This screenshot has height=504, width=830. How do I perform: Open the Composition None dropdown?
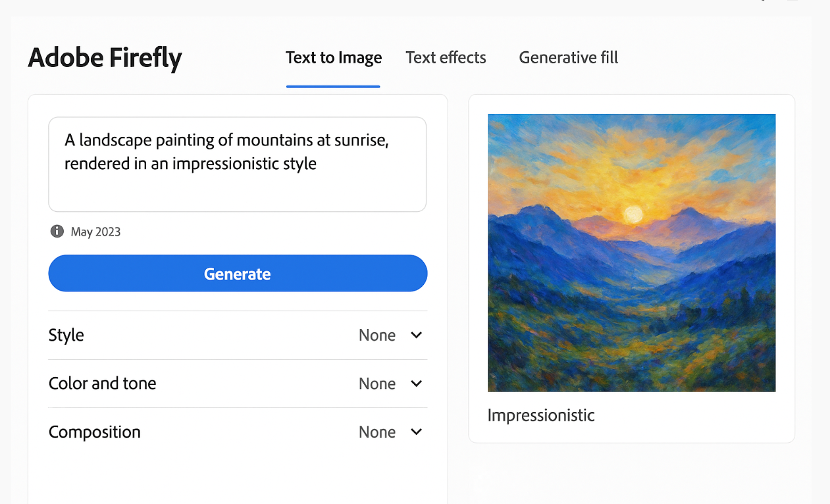[377, 432]
